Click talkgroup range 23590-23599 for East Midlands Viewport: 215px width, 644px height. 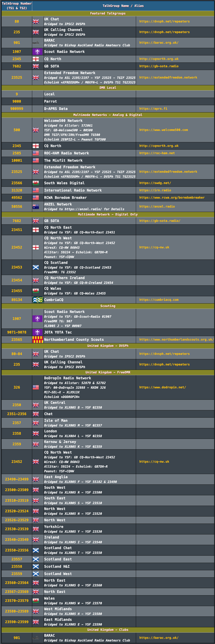coord(17,622)
